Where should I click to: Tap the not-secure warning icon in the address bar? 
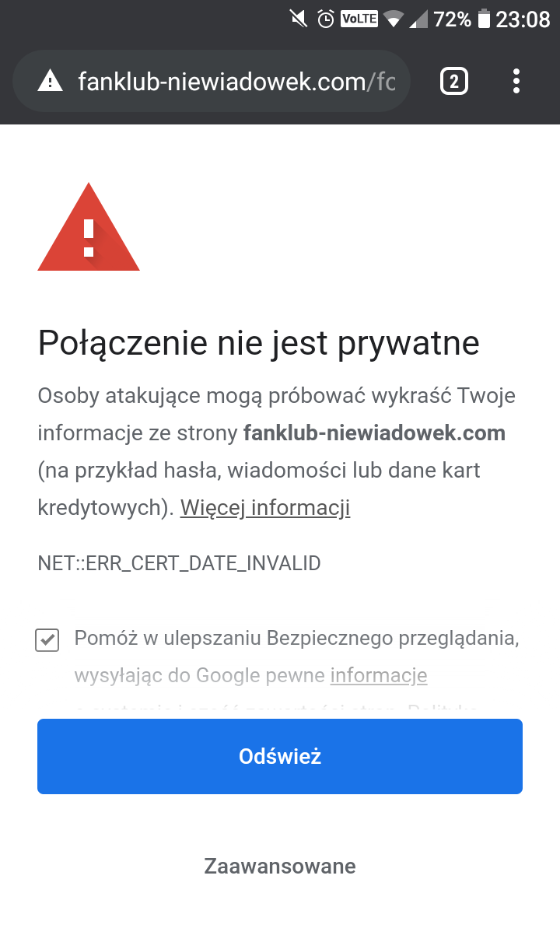pos(51,81)
